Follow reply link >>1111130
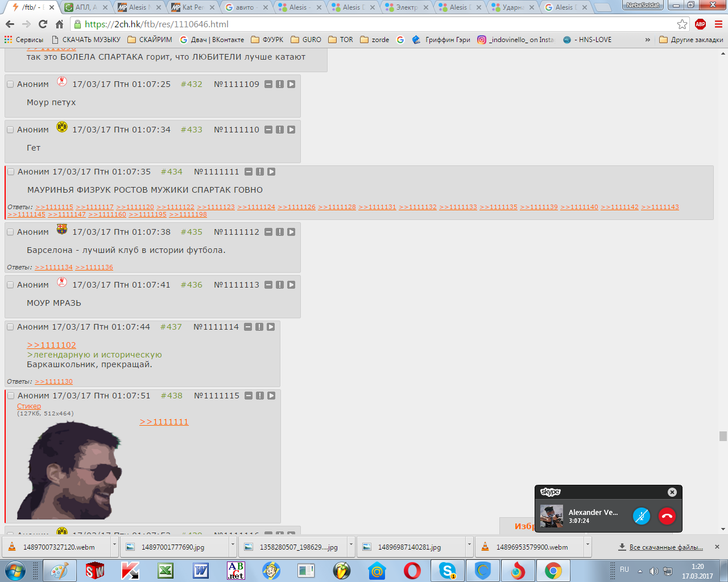 coord(53,381)
